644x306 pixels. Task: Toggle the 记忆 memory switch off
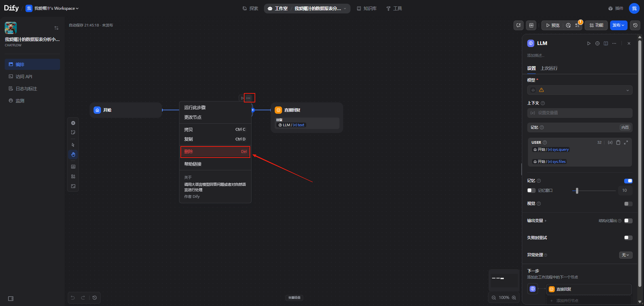[628, 181]
